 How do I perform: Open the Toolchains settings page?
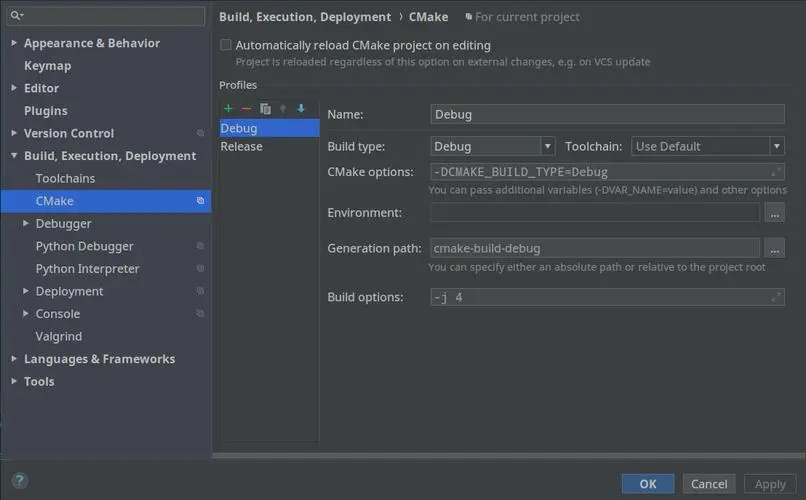pos(66,178)
